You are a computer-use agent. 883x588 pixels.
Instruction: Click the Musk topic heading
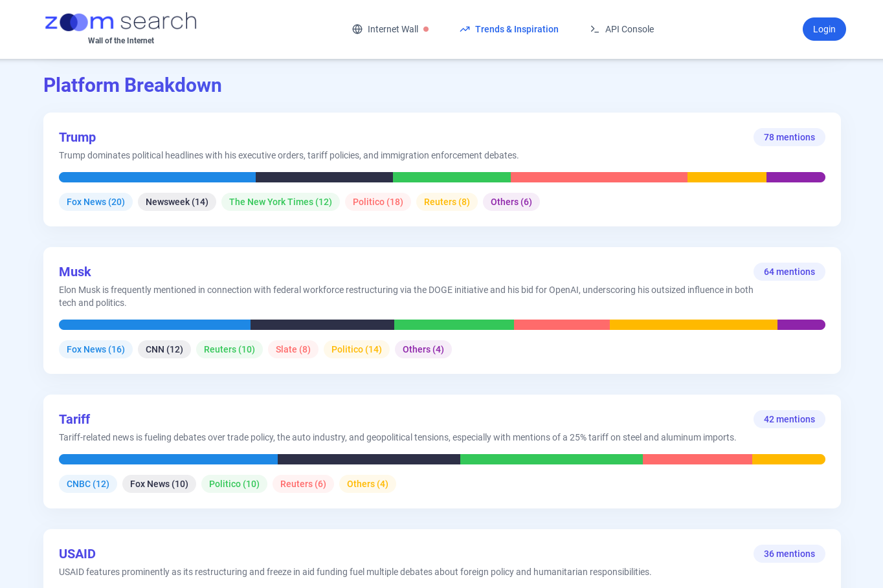point(75,272)
